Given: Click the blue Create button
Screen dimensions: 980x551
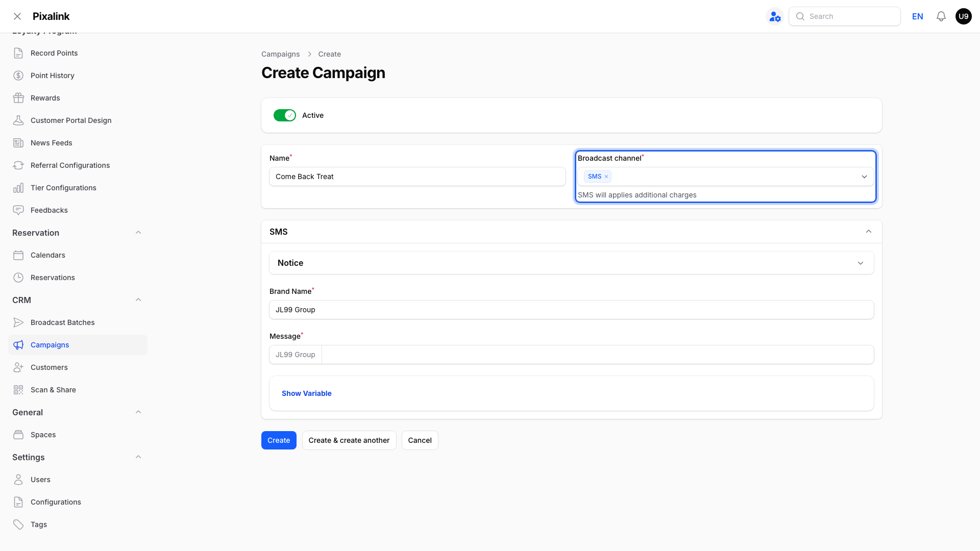Looking at the screenshot, I should (x=279, y=440).
